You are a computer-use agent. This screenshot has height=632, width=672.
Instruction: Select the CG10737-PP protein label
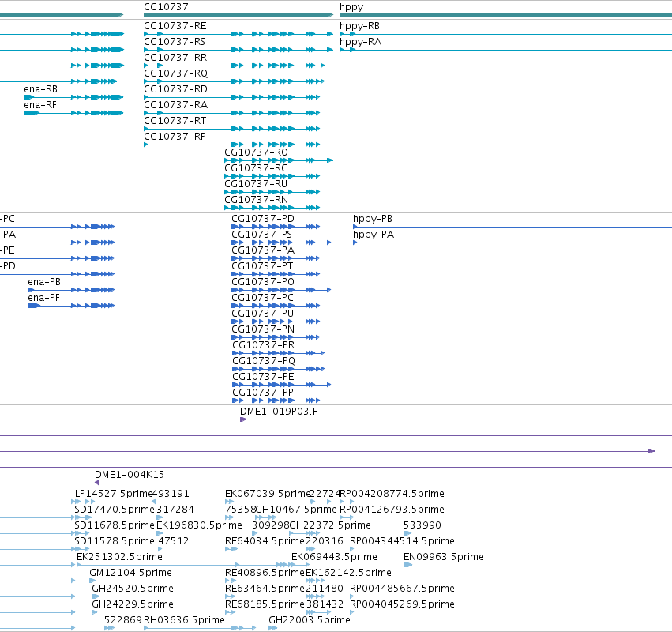[x=263, y=393]
